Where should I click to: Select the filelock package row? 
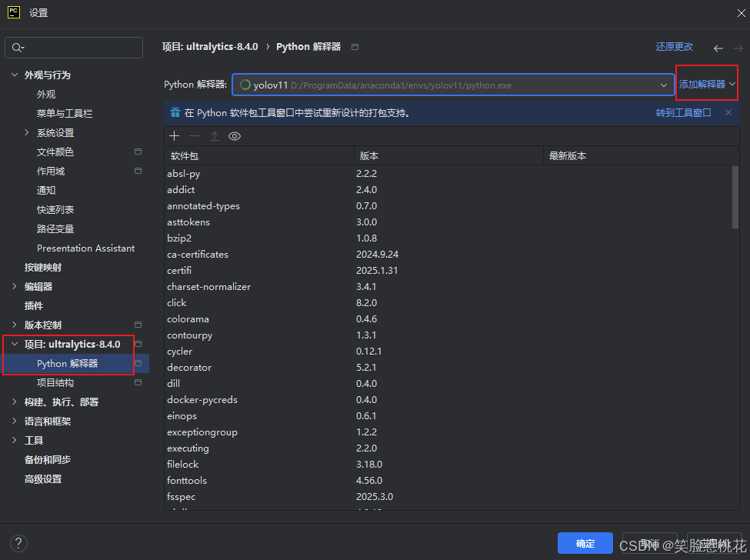click(x=448, y=465)
